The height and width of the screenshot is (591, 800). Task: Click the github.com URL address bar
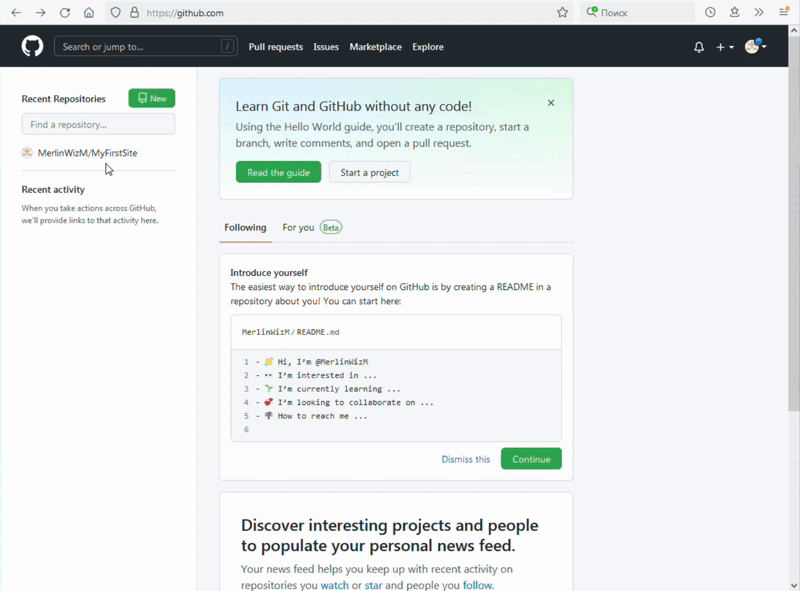pyautogui.click(x=337, y=13)
